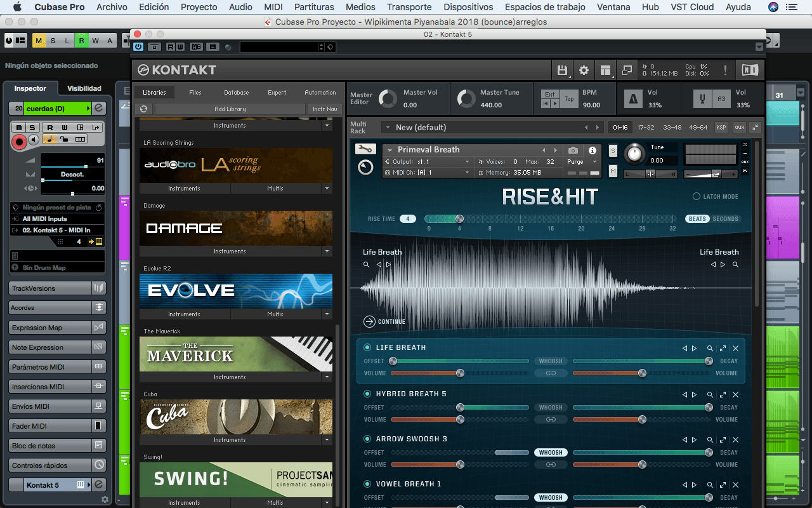Image resolution: width=812 pixels, height=508 pixels.
Task: Click the Native Instruments NI logo
Action: click(749, 70)
